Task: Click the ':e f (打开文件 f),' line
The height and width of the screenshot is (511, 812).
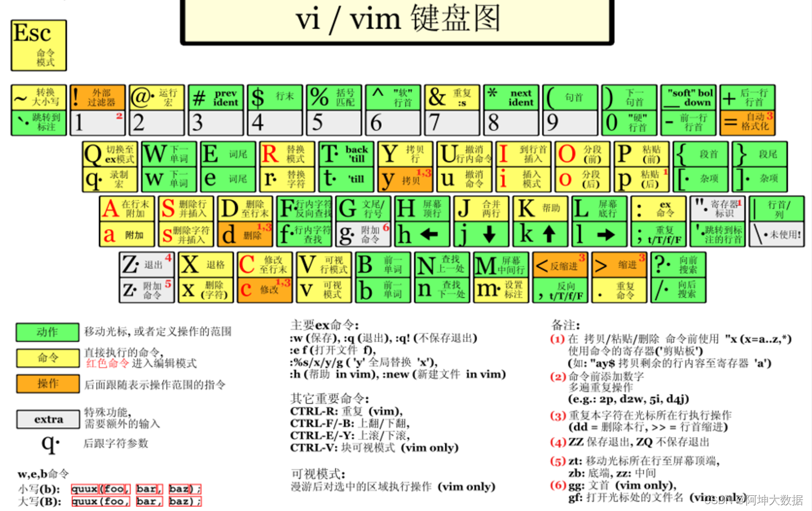Action: [x=333, y=350]
